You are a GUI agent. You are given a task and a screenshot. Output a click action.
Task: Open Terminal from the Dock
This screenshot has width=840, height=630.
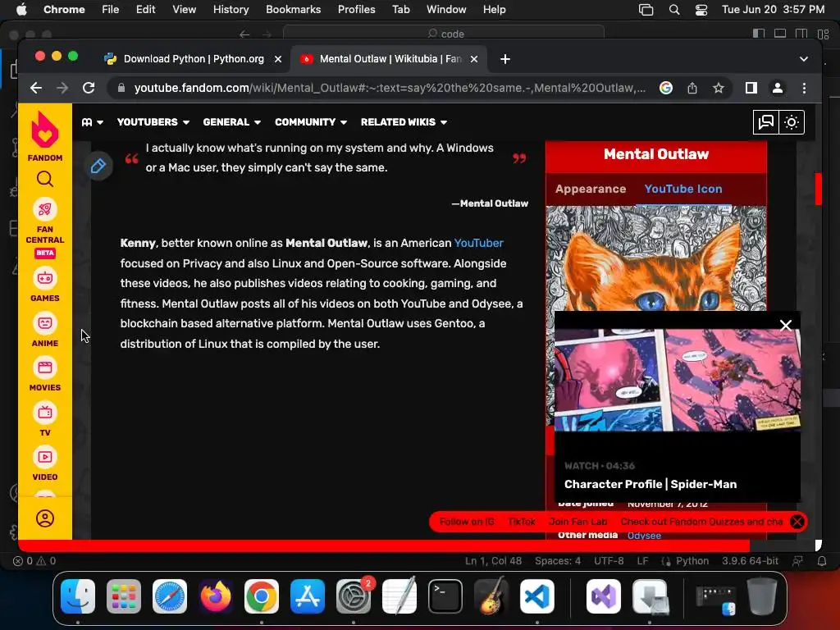click(x=445, y=596)
